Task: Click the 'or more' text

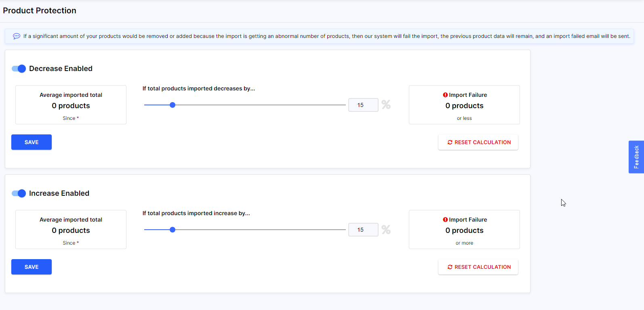Action: click(x=464, y=243)
